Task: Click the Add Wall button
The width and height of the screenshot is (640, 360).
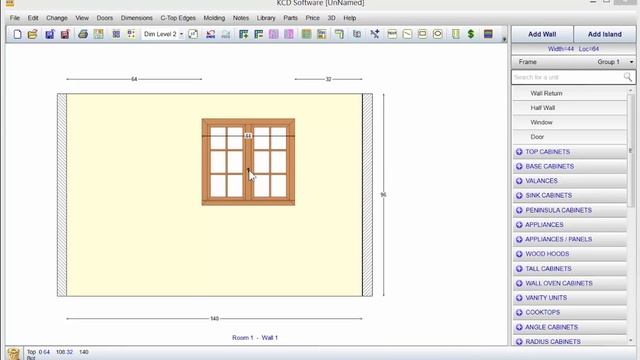Action: coord(542,34)
